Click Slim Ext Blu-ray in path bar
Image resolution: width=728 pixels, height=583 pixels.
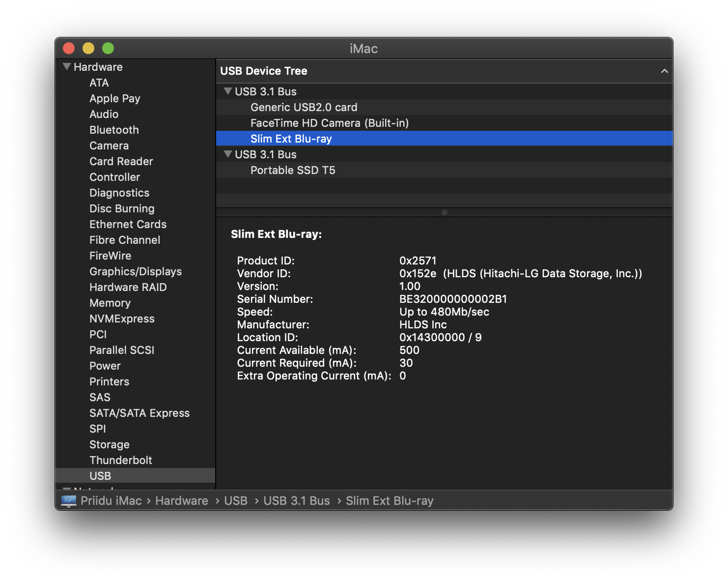click(x=390, y=501)
